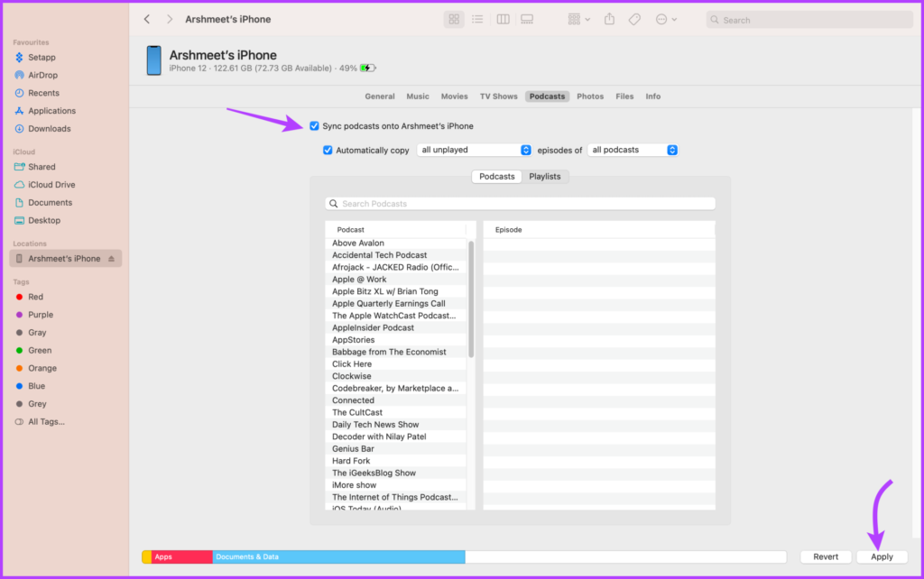Go back with the left chevron
Screen dimensions: 924x579
click(x=147, y=20)
